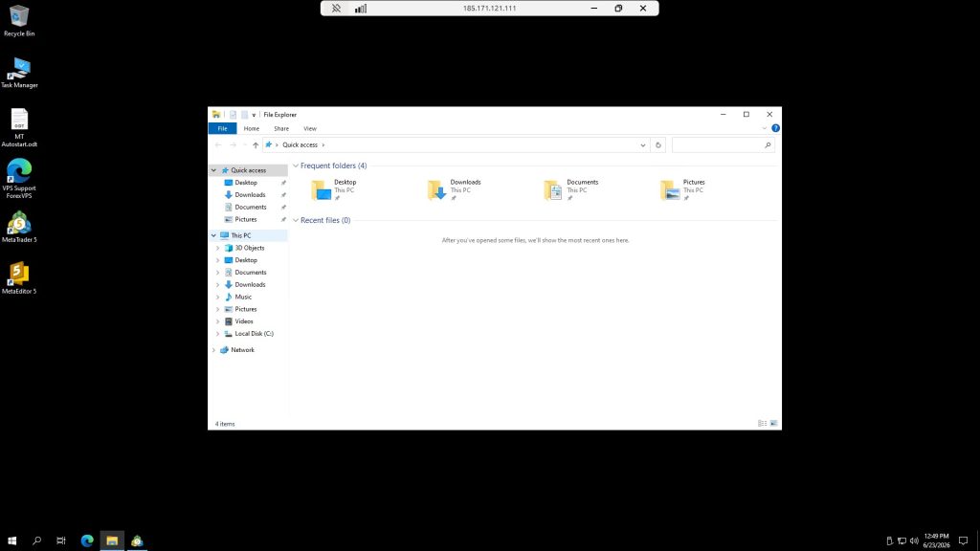Screen dimensions: 980x551
Task: Open taskbar search magnifier
Action: click(37, 540)
